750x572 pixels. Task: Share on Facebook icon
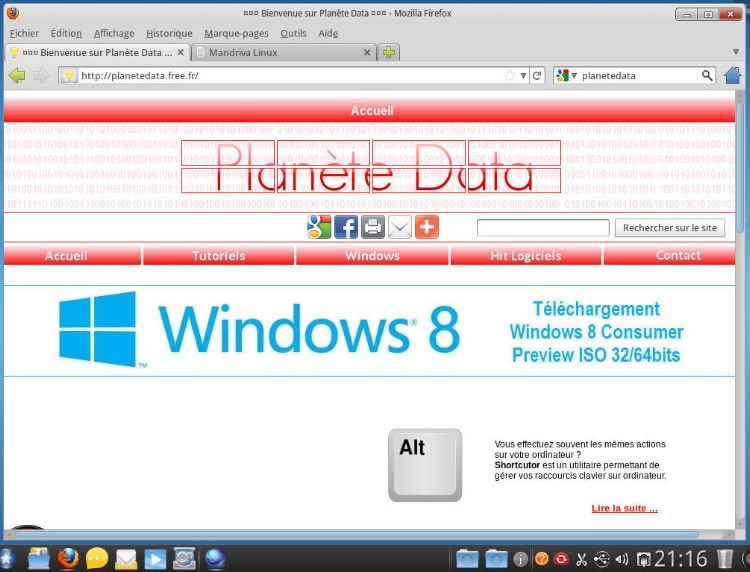click(x=346, y=227)
